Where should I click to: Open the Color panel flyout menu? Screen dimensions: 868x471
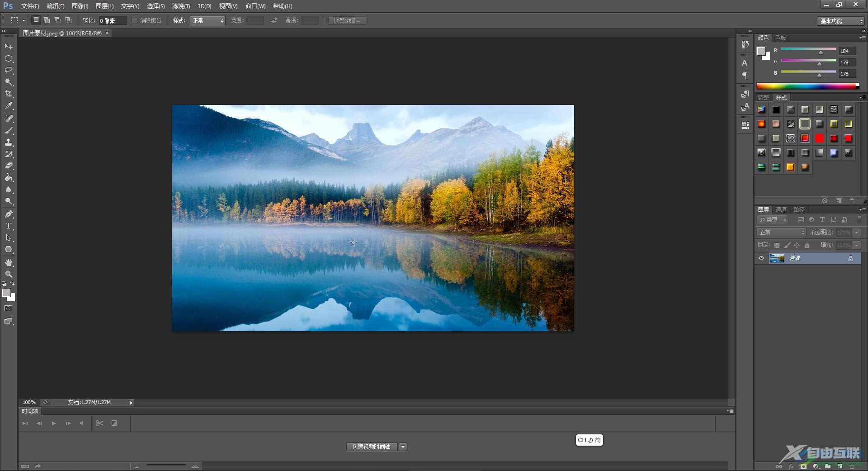[862, 38]
